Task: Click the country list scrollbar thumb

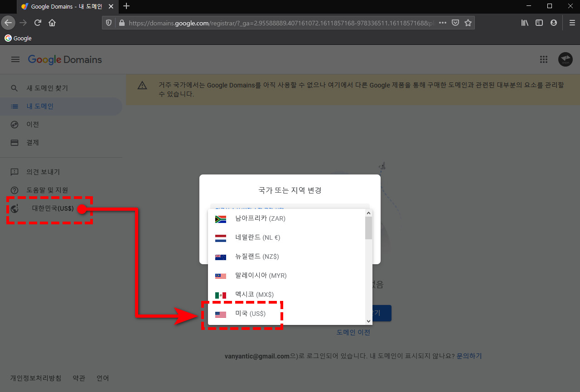Action: click(368, 228)
